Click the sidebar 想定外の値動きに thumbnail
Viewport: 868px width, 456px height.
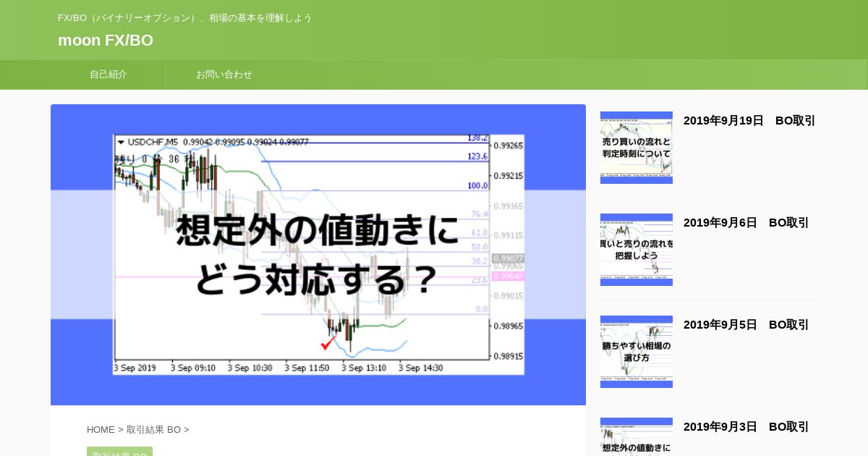[x=637, y=437]
